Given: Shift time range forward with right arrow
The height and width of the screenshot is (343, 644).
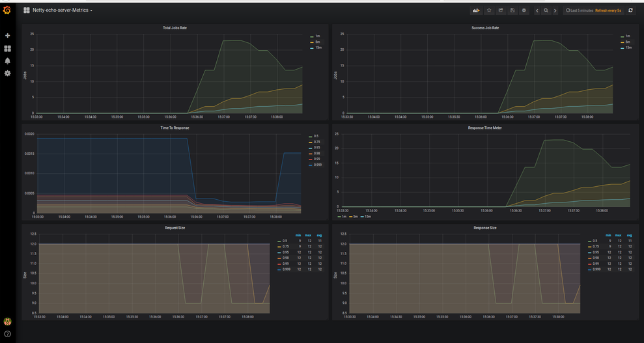Looking at the screenshot, I should [555, 10].
